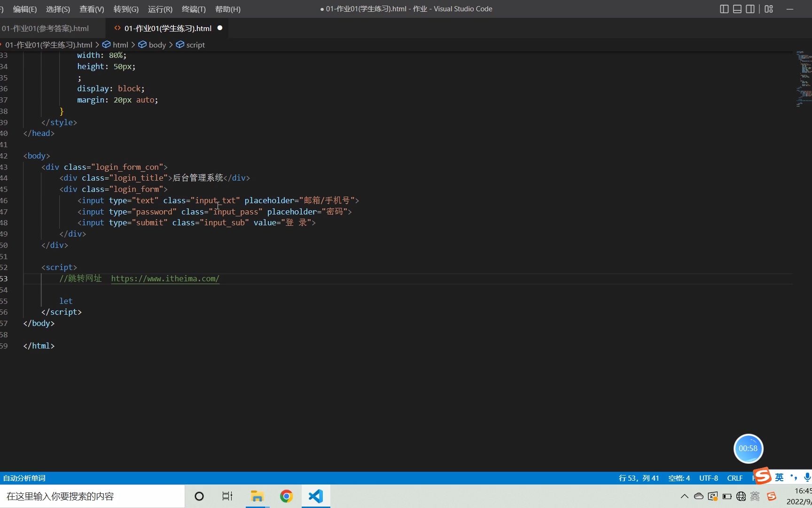Click the closing </style> tag

(59, 122)
